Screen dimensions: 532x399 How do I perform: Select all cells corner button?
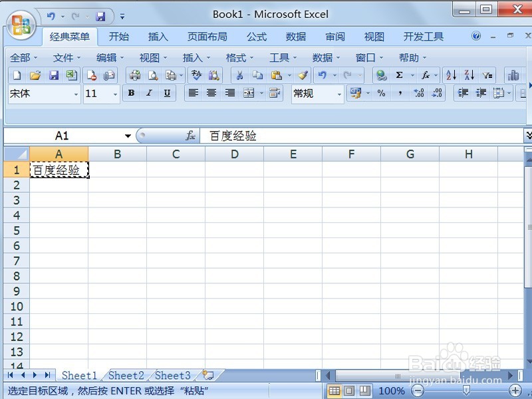click(17, 154)
